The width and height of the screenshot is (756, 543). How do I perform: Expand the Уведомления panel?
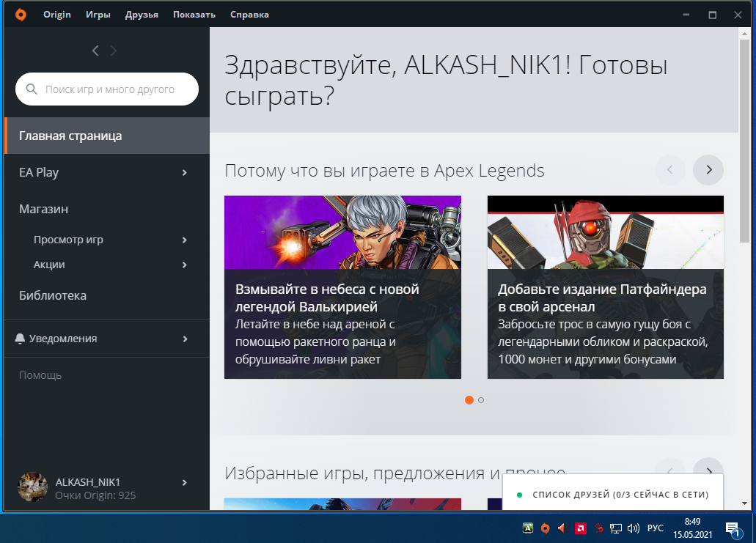[185, 339]
